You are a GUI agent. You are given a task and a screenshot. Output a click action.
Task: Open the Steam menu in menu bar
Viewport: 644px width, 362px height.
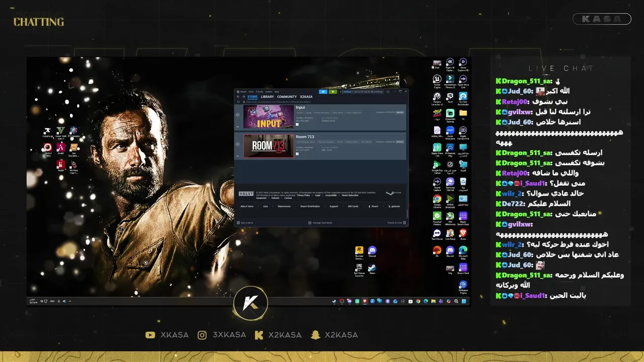[x=242, y=92]
